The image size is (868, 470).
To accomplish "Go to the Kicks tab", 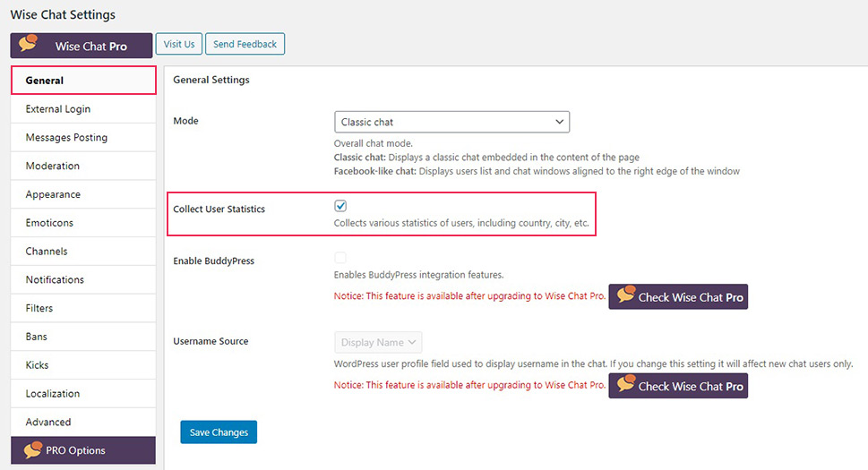I will 83,365.
